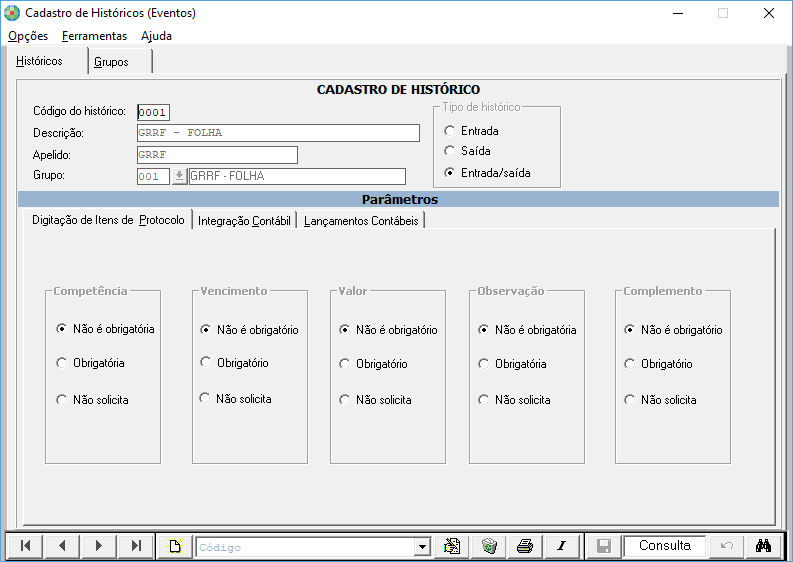The height and width of the screenshot is (562, 793).
Task: Open Digitação de Itens de Protocolo tab
Action: [108, 220]
